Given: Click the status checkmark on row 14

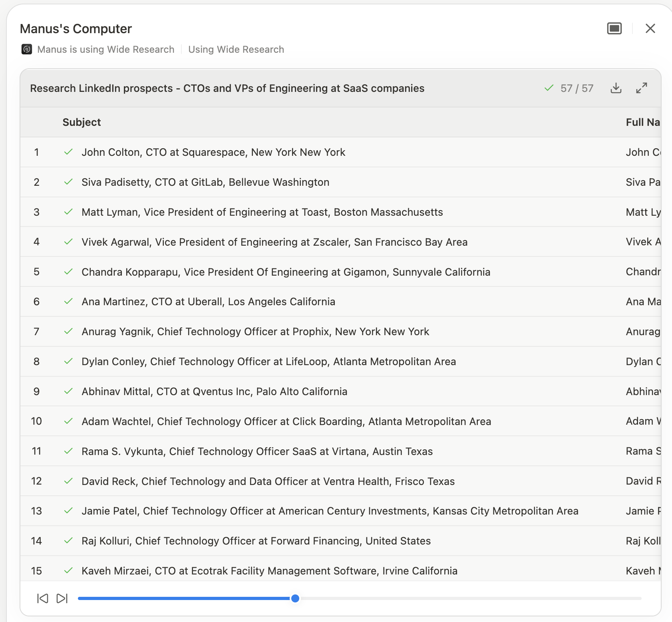Looking at the screenshot, I should click(68, 541).
